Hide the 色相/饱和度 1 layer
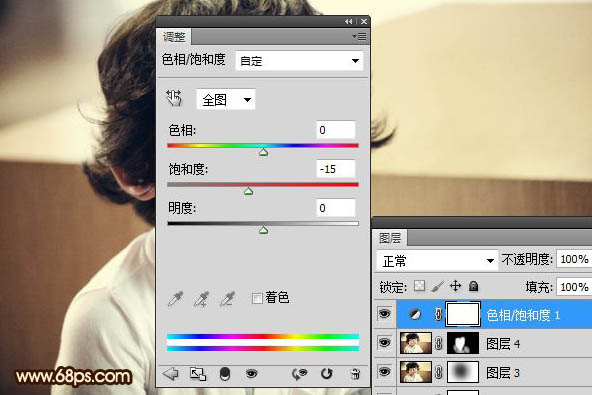 click(x=384, y=314)
